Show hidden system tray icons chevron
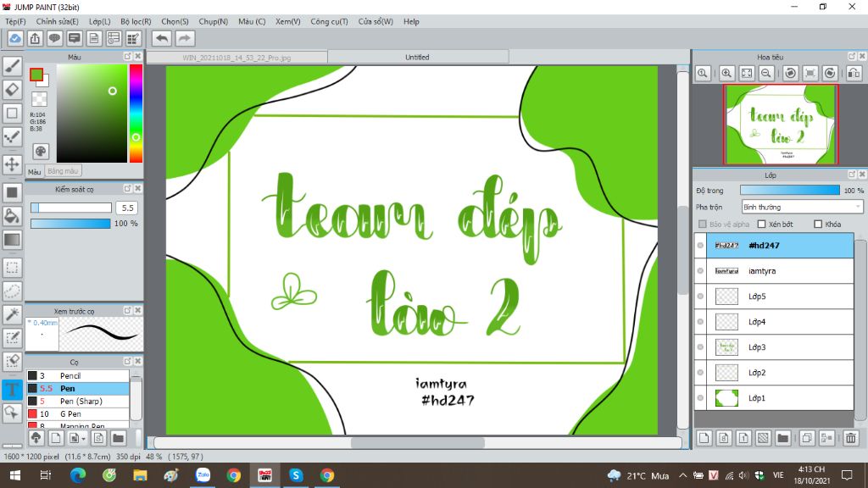868x488 pixels. click(x=682, y=475)
